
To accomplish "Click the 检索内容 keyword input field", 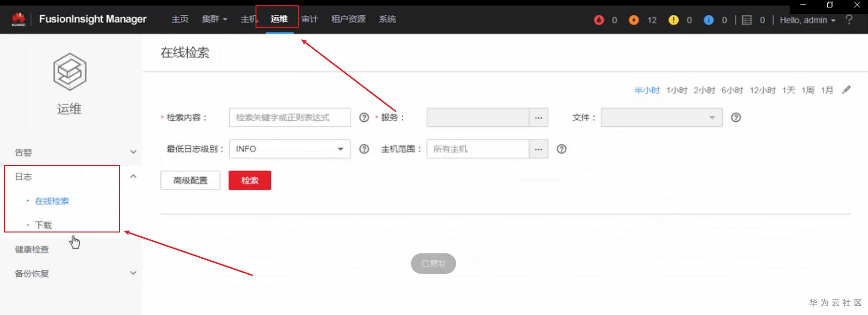I will (x=289, y=117).
